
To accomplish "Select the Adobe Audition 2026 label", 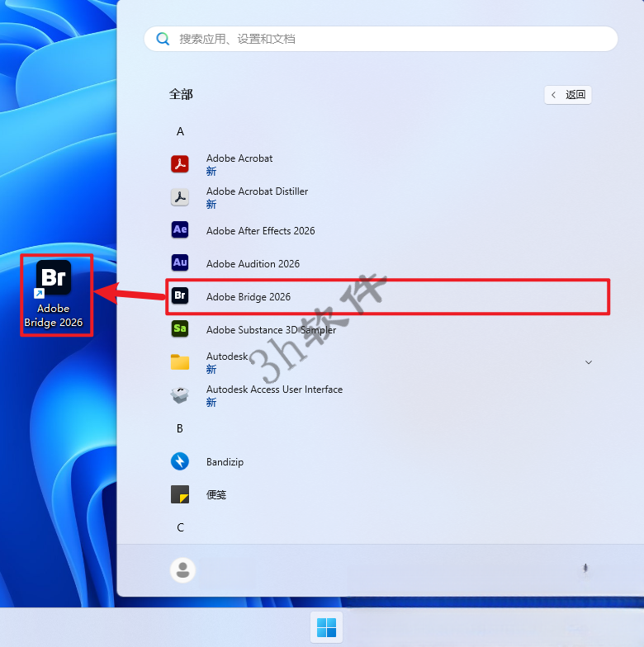I will coord(253,264).
